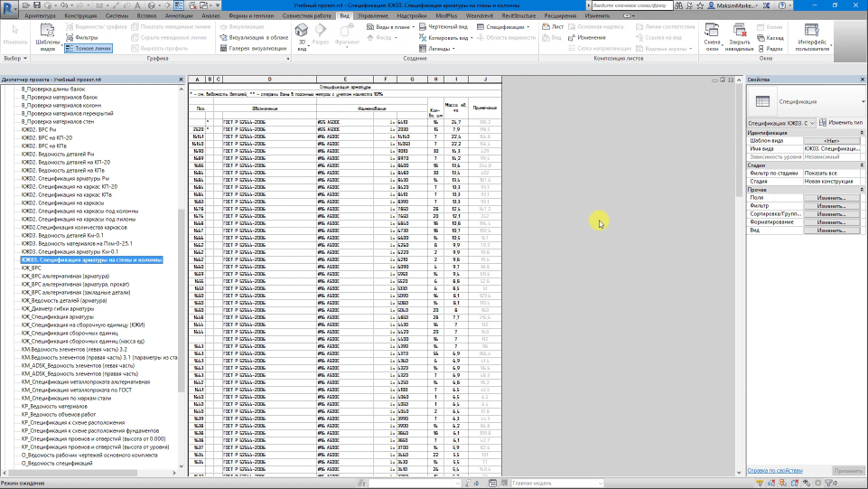868x489 pixels.
Task: Click Закрыть невидимые windows button
Action: (740, 37)
